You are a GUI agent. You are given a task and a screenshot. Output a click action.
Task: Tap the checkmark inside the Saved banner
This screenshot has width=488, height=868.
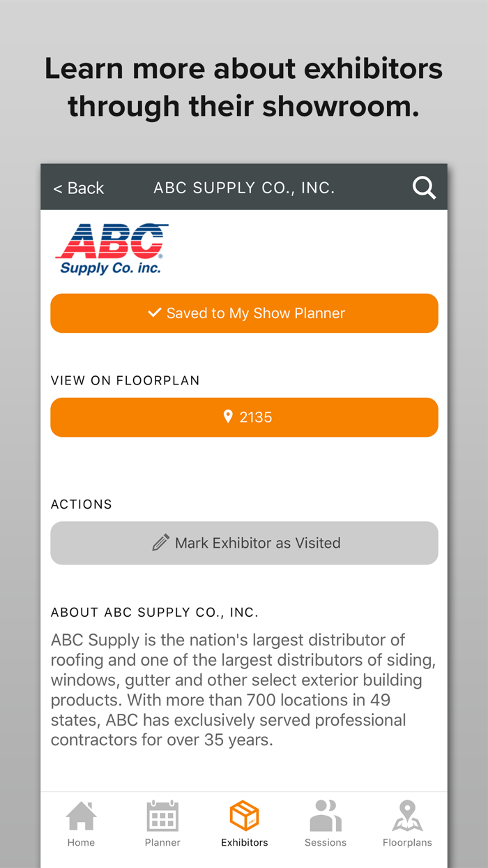point(155,313)
